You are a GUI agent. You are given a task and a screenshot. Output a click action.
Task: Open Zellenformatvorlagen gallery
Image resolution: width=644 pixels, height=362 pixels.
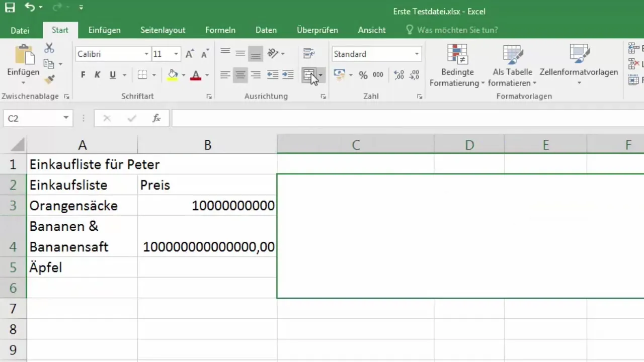click(x=579, y=65)
